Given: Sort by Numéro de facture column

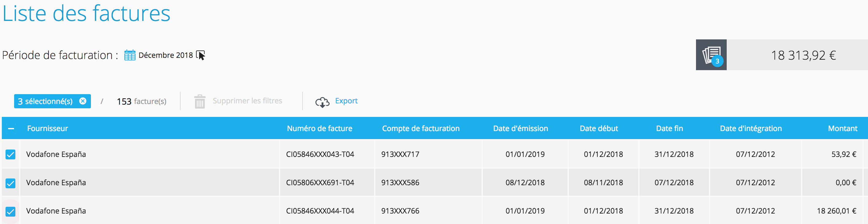Looking at the screenshot, I should pos(319,129).
